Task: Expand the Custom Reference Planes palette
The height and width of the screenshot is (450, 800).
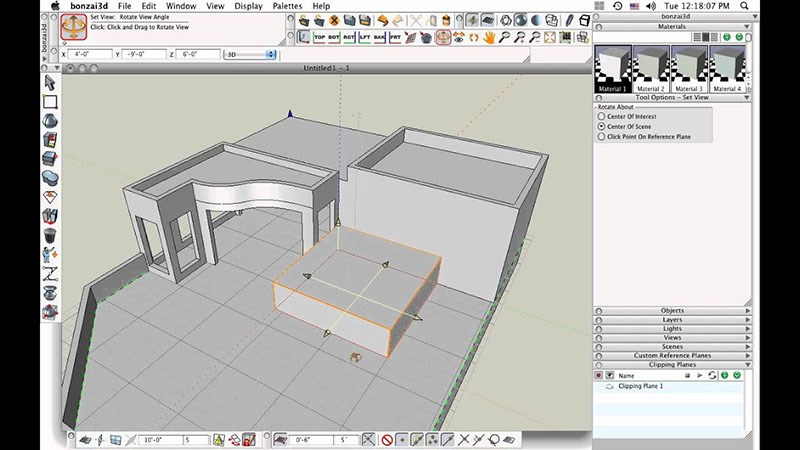Action: click(x=748, y=356)
